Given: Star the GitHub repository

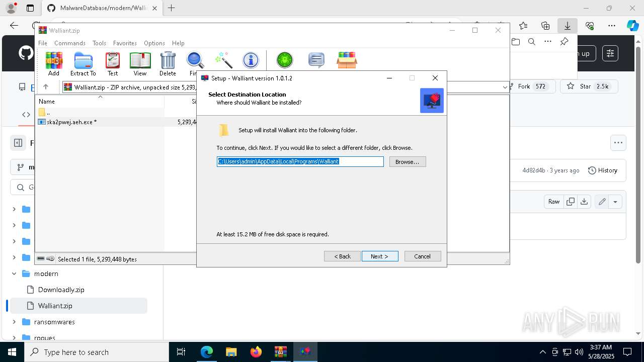Looking at the screenshot, I should 588,86.
